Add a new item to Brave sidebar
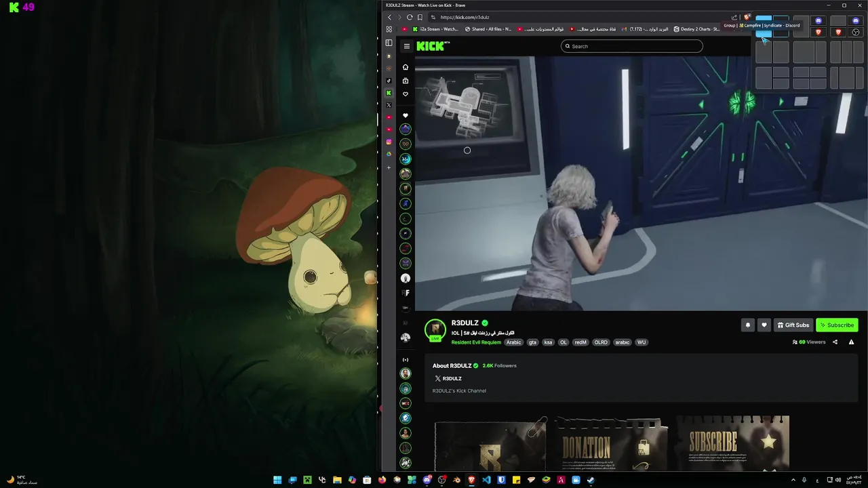Viewport: 868px width, 488px height. pos(389,167)
